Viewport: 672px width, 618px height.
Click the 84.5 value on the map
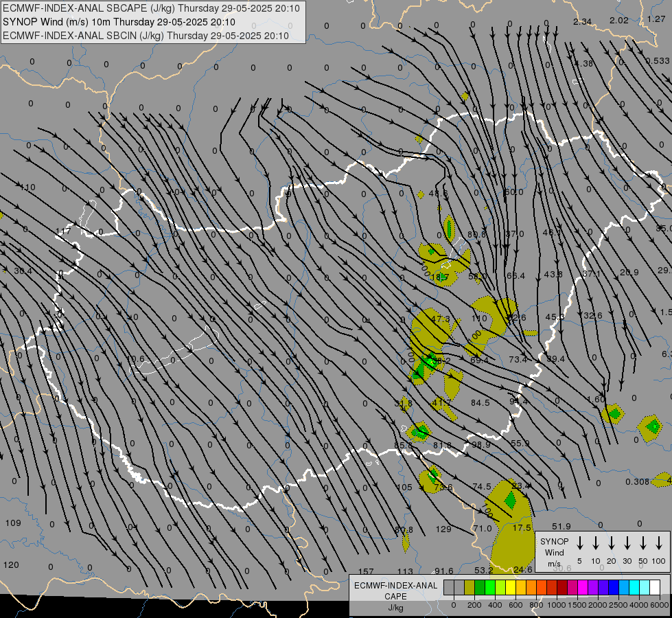click(480, 402)
